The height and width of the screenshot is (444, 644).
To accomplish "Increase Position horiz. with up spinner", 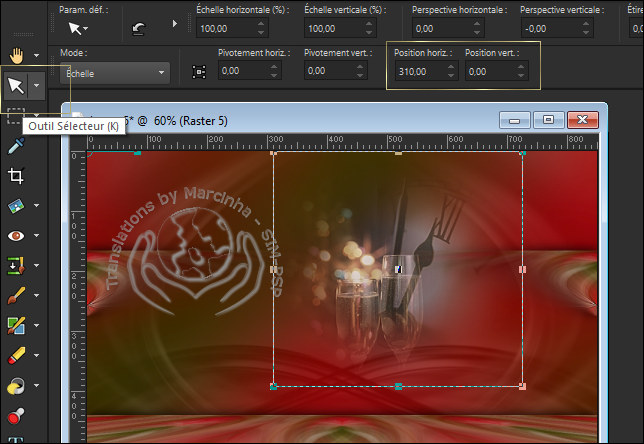I will point(451,68).
